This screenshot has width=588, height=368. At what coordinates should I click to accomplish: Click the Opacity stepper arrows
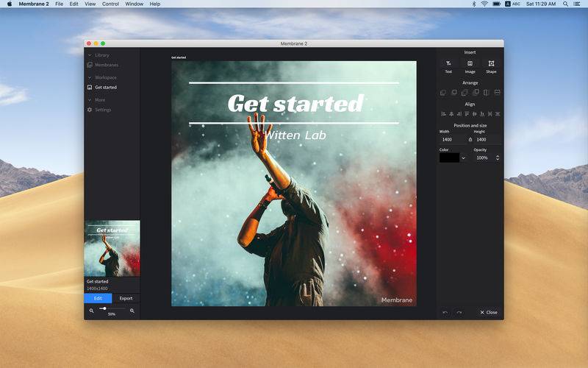coord(498,158)
